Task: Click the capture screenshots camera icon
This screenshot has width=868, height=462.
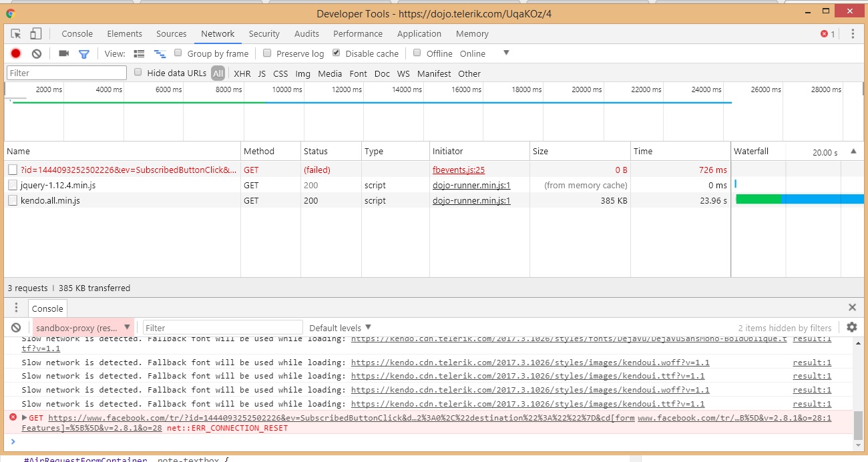Action: [x=63, y=53]
